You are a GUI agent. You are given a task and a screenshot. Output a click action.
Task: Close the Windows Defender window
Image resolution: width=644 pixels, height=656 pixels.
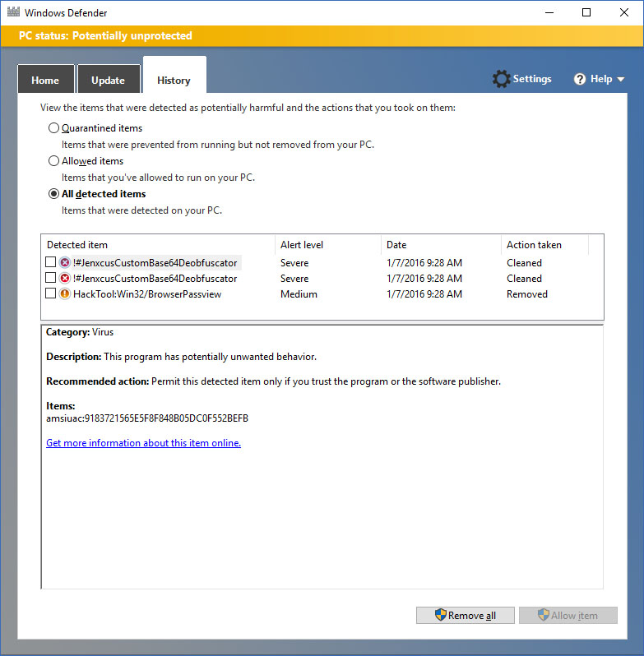(x=624, y=12)
